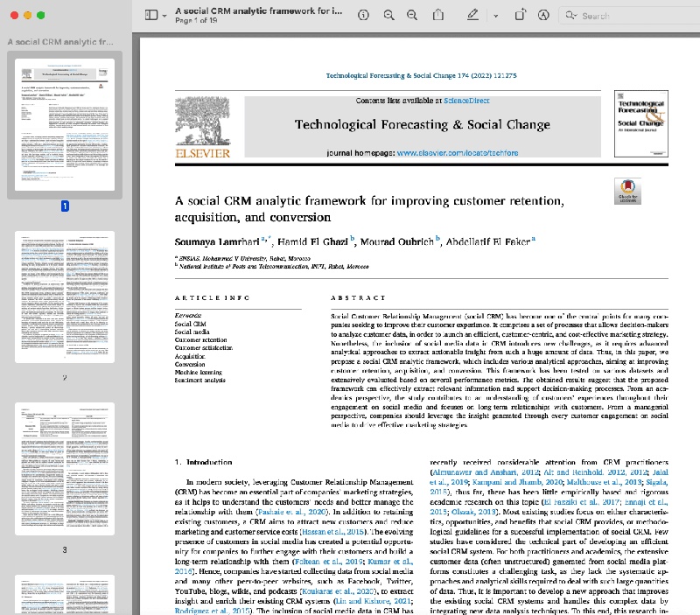Maximize the window with the green button
Screen dimensions: 700x615
[x=41, y=15]
